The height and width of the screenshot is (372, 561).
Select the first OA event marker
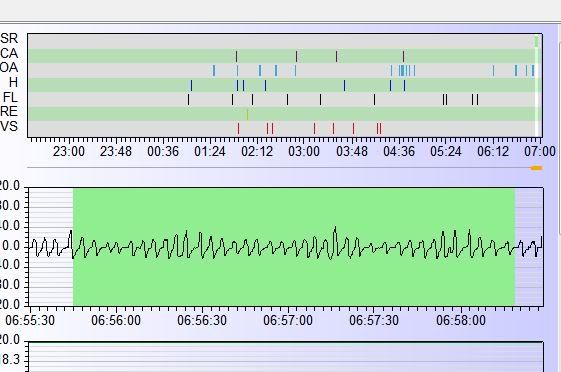pos(214,70)
